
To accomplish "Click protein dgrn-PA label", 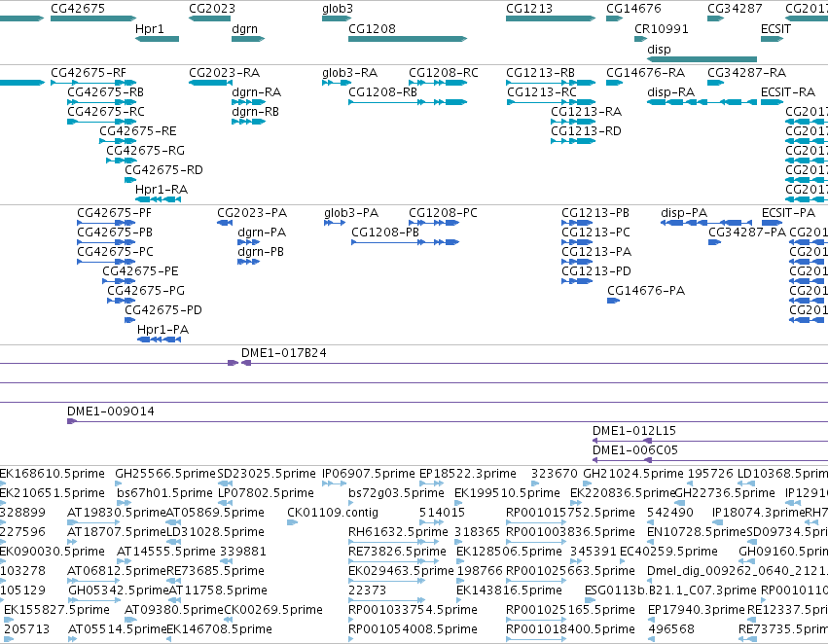I will coord(262,233).
